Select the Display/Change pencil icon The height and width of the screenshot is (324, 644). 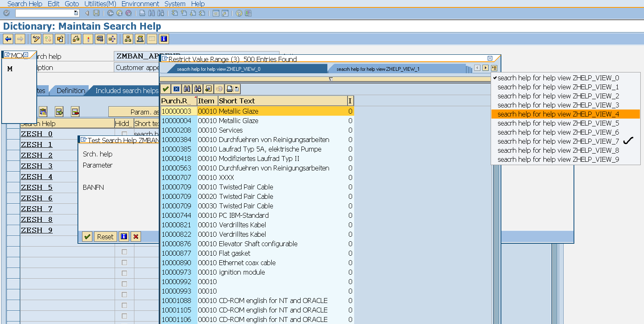(x=36, y=39)
